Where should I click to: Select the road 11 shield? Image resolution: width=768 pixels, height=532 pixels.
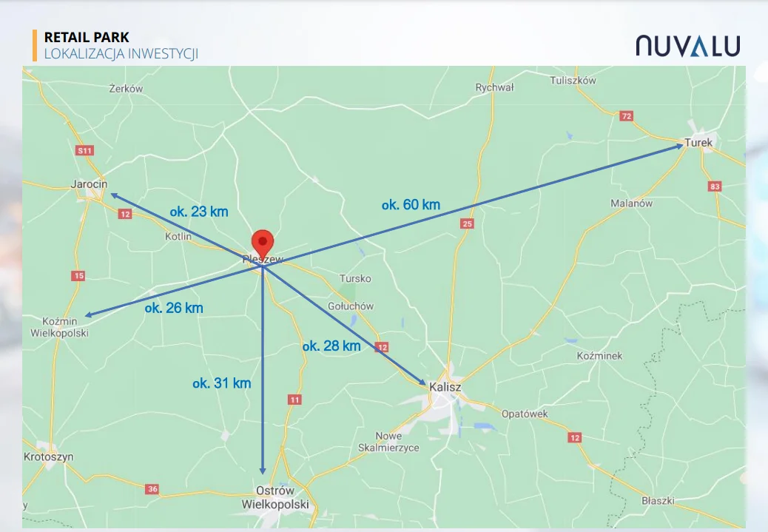pyautogui.click(x=294, y=400)
